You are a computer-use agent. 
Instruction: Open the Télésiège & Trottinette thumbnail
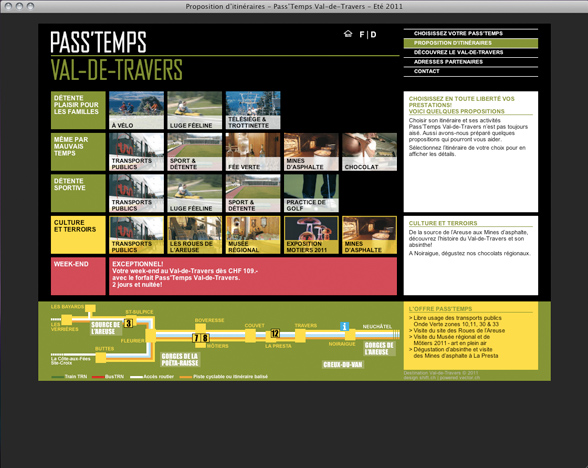coord(253,110)
